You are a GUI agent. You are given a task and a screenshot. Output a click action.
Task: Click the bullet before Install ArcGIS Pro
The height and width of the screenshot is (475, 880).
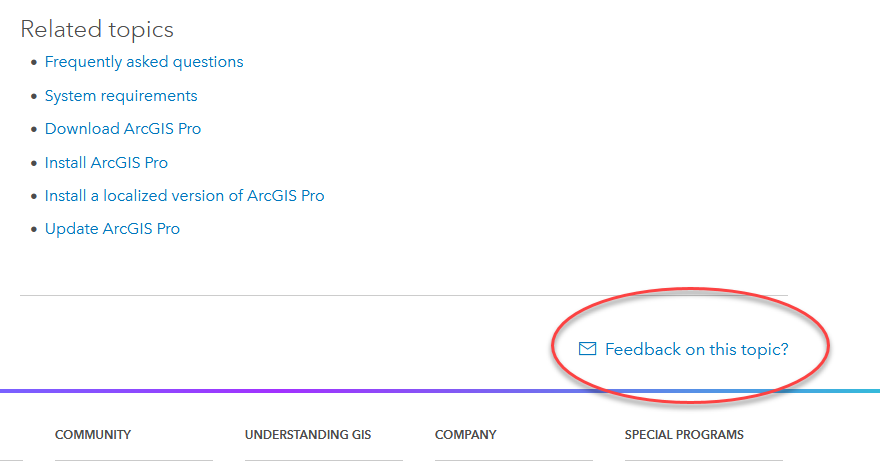click(34, 163)
